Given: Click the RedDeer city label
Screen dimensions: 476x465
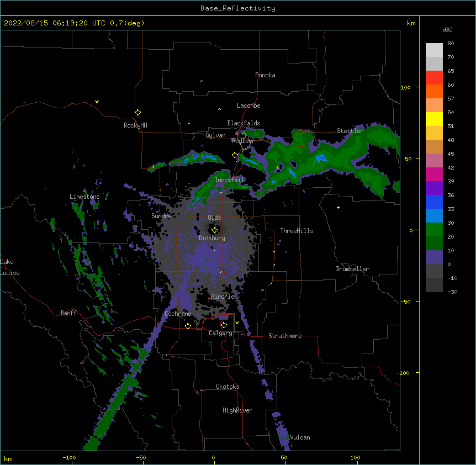Looking at the screenshot, I should (243, 141).
